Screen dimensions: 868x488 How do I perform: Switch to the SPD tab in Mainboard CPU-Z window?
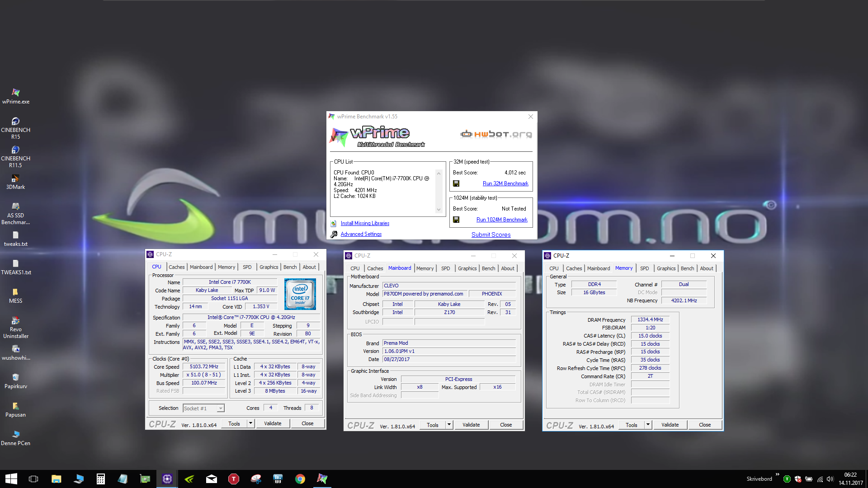tap(445, 268)
